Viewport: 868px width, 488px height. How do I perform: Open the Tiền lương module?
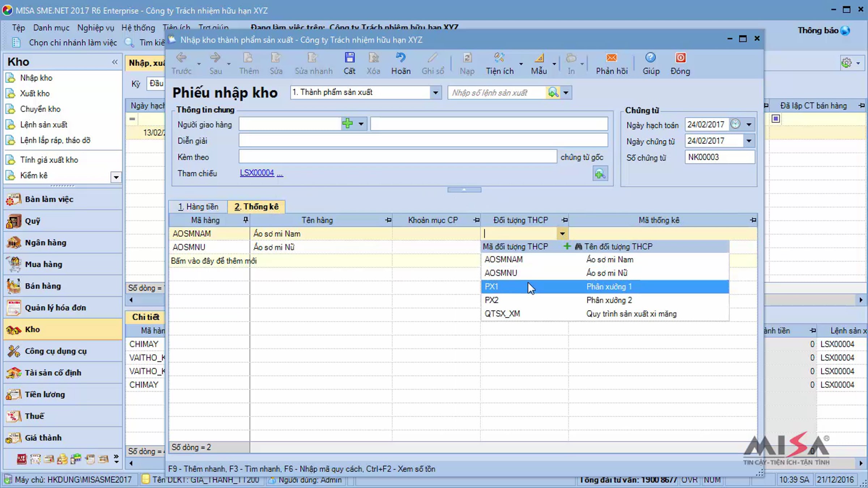click(63, 394)
